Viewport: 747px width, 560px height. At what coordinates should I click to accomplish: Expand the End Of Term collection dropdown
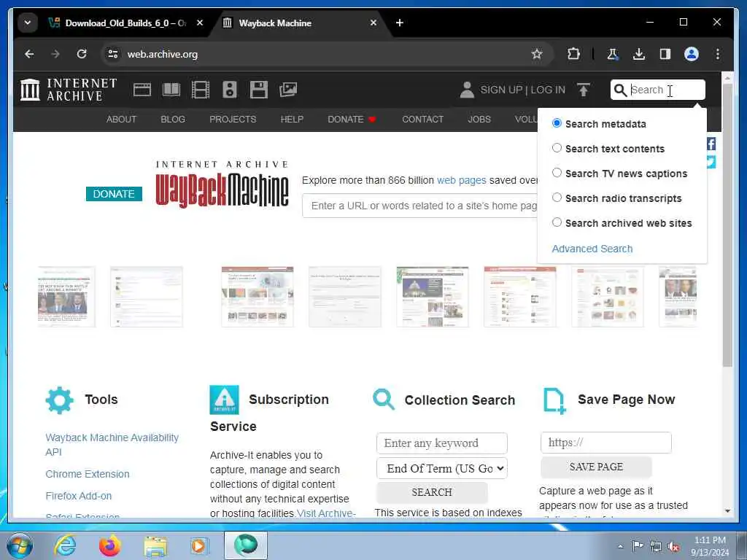[442, 469]
